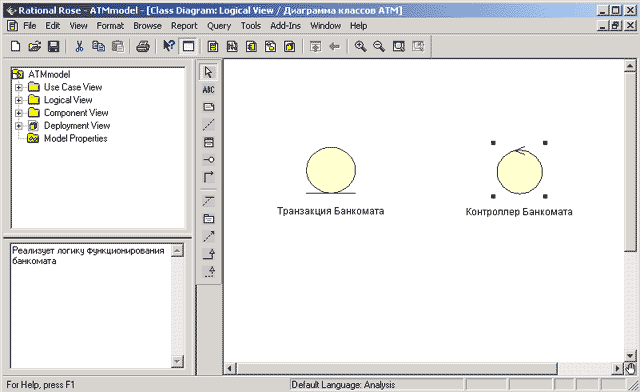Expand the Use Case View node
The width and height of the screenshot is (640, 392).
tap(19, 87)
